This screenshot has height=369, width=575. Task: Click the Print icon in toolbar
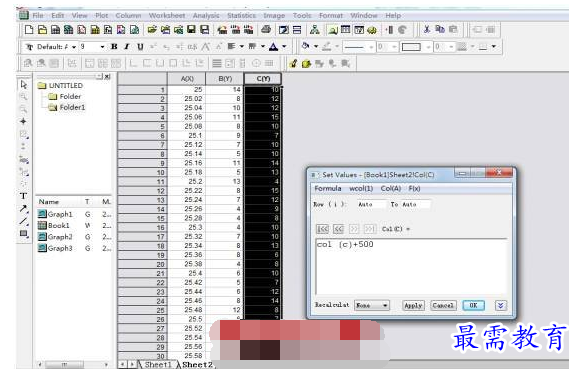point(266,30)
